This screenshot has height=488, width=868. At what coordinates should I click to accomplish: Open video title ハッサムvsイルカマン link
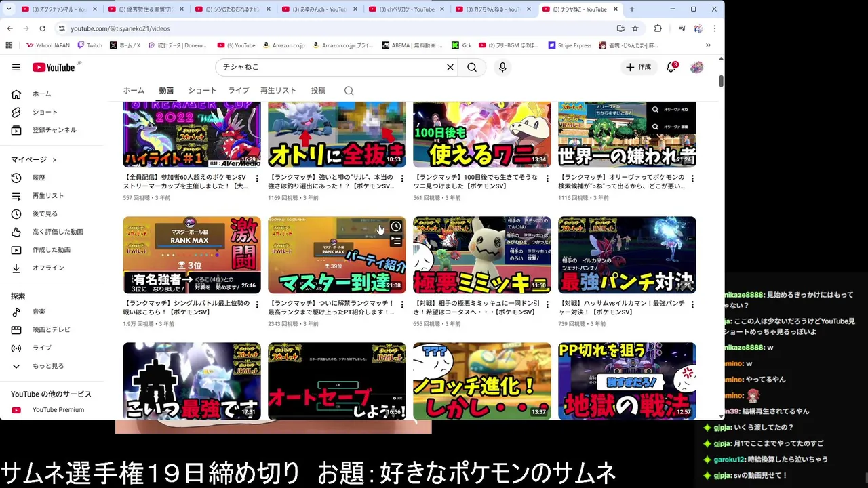pos(621,308)
